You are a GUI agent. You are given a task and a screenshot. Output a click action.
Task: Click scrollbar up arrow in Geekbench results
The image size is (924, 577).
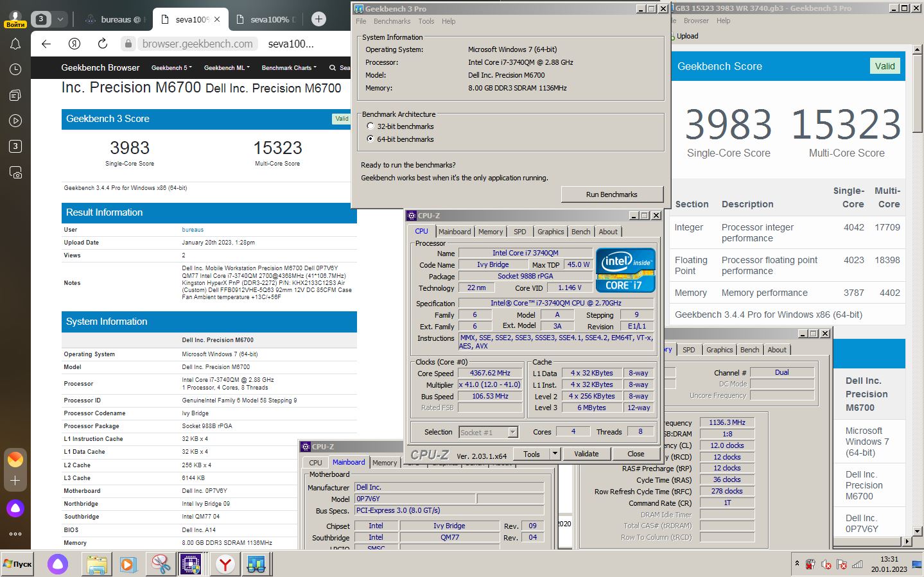point(918,50)
